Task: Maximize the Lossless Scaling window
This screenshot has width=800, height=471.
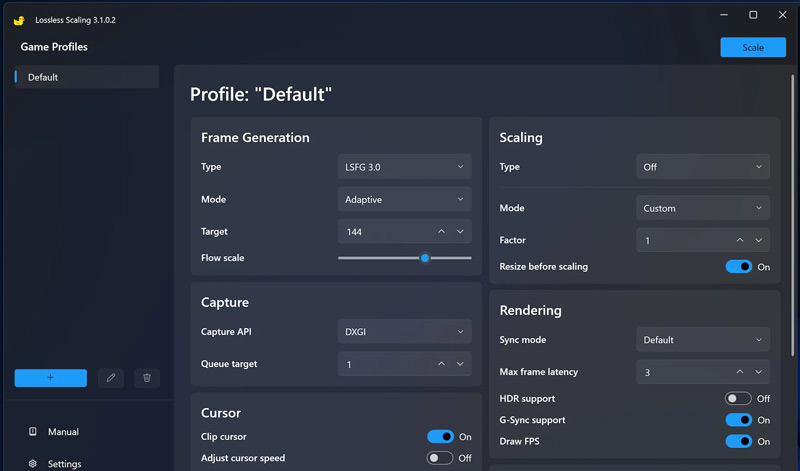Action: (753, 15)
